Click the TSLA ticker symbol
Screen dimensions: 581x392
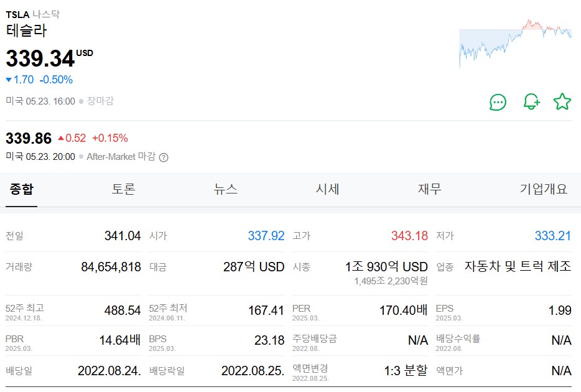[x=17, y=15]
